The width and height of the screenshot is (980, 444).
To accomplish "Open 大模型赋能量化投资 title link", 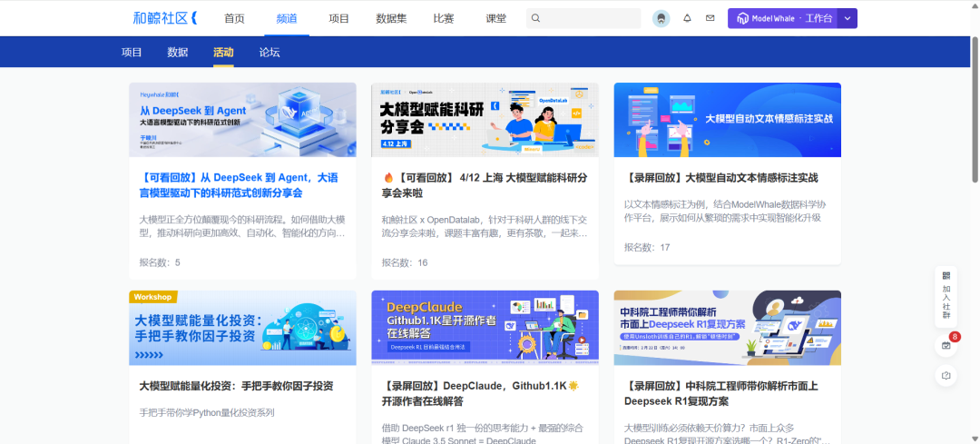I will click(x=236, y=386).
